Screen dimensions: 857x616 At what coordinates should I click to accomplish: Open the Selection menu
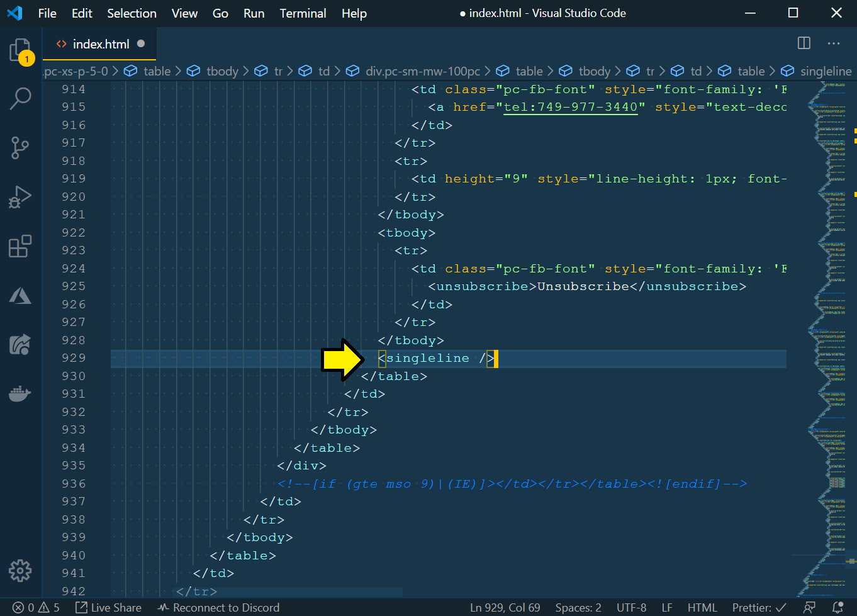pos(132,13)
